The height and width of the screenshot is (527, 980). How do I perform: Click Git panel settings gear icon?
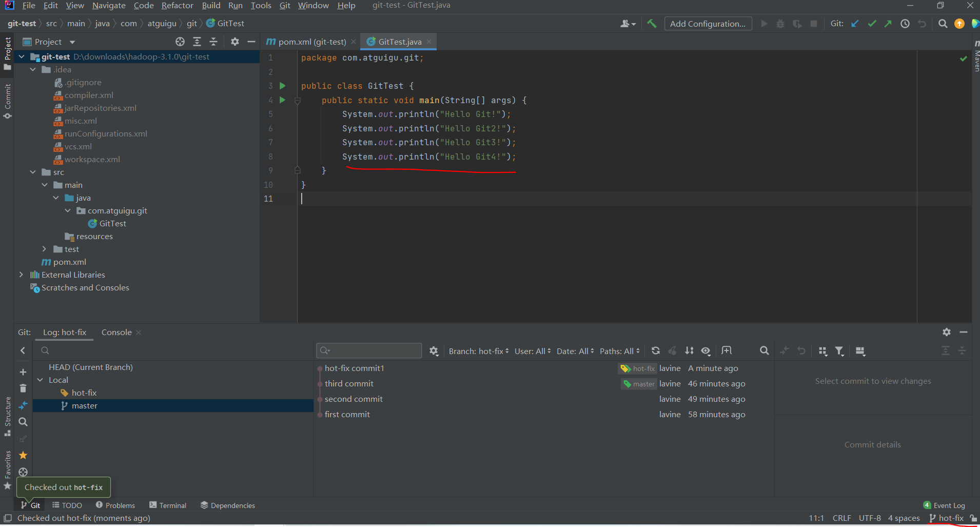pos(947,332)
